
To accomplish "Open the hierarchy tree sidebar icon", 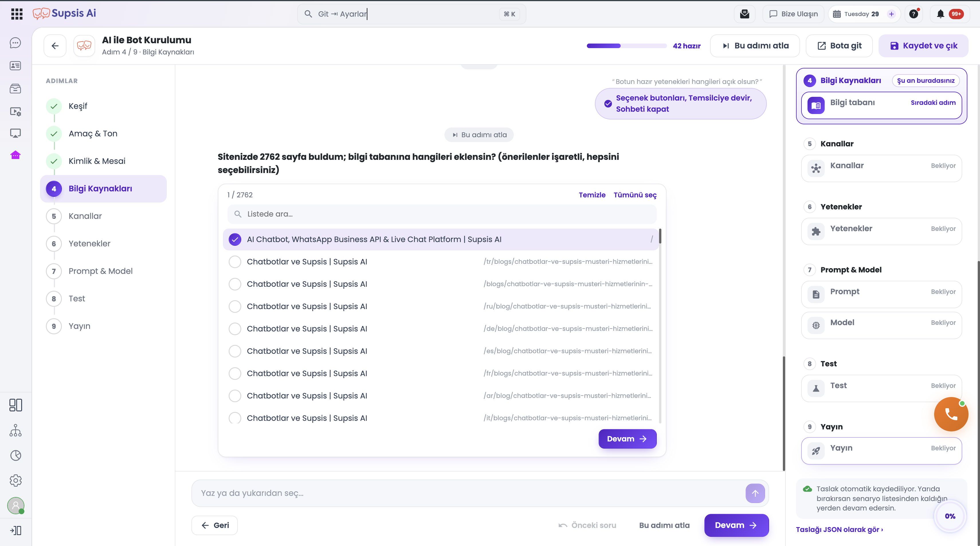I will [x=15, y=430].
